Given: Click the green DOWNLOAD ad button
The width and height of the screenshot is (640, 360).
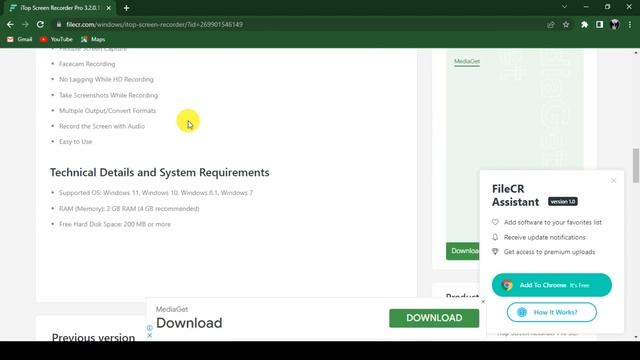Looking at the screenshot, I should tap(434, 318).
